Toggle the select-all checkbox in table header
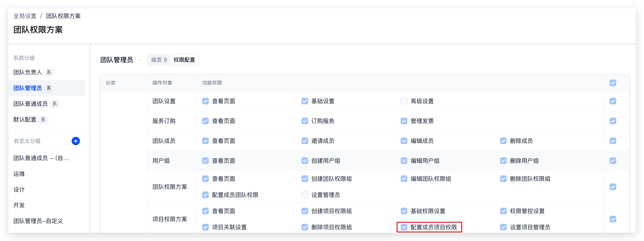The image size is (644, 241). 613,83
